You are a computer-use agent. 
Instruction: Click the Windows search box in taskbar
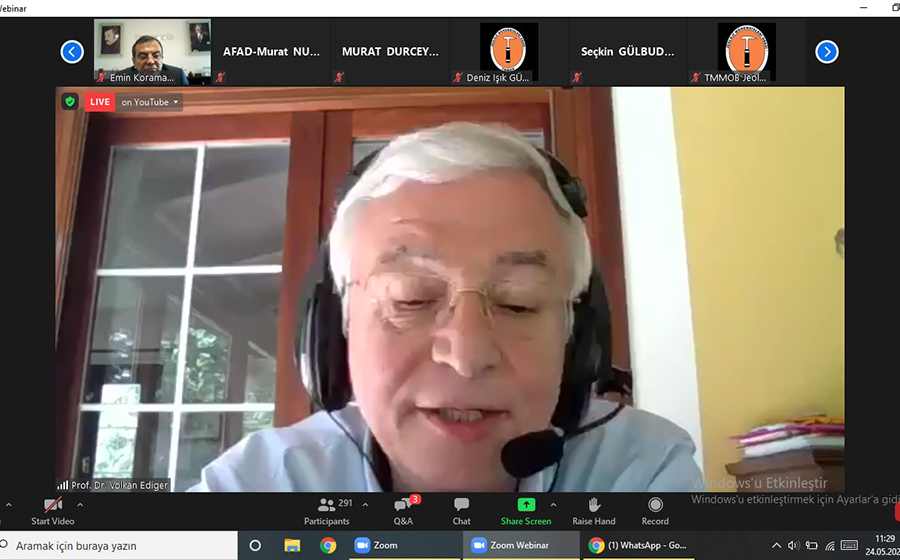tap(119, 546)
